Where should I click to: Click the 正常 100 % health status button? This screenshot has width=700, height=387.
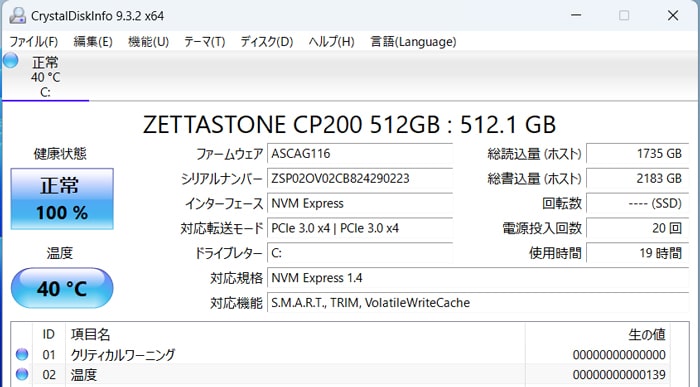coord(62,199)
